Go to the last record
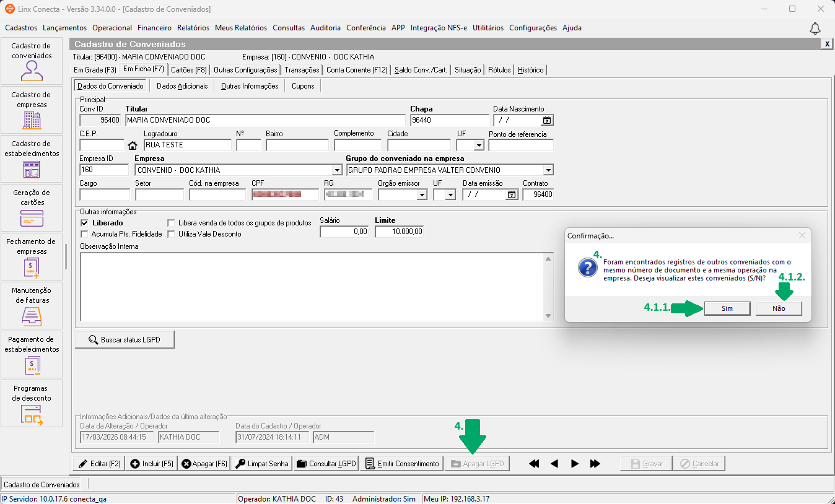The image size is (835, 504). click(595, 464)
